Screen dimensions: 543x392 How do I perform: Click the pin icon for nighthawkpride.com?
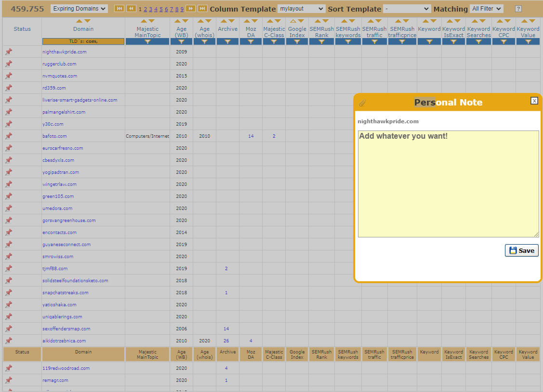click(9, 52)
